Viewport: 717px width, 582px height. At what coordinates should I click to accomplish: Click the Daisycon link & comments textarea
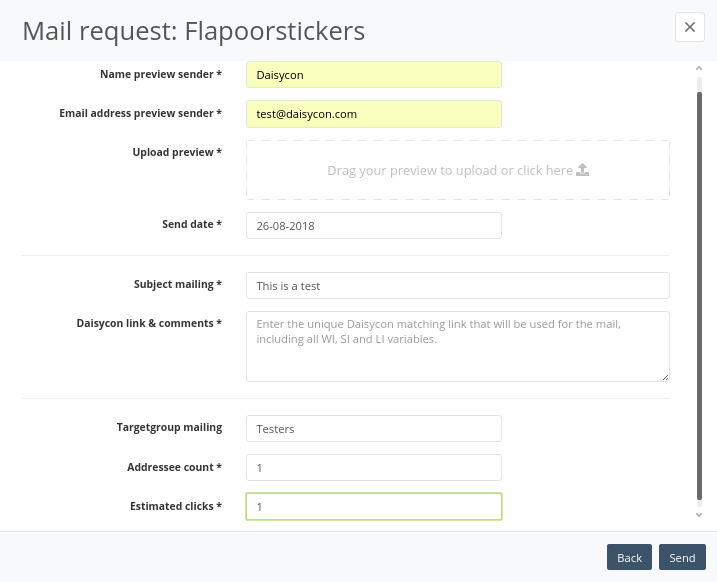click(x=458, y=347)
